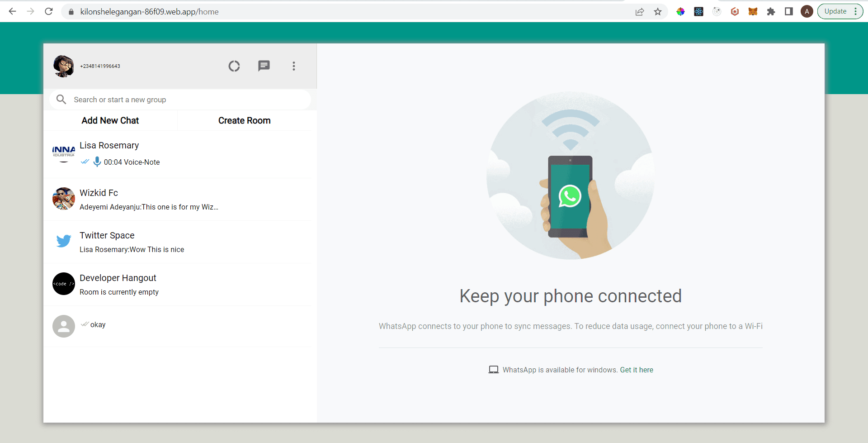Click the site padlock icon in address bar
This screenshot has height=443, width=868.
(x=71, y=12)
